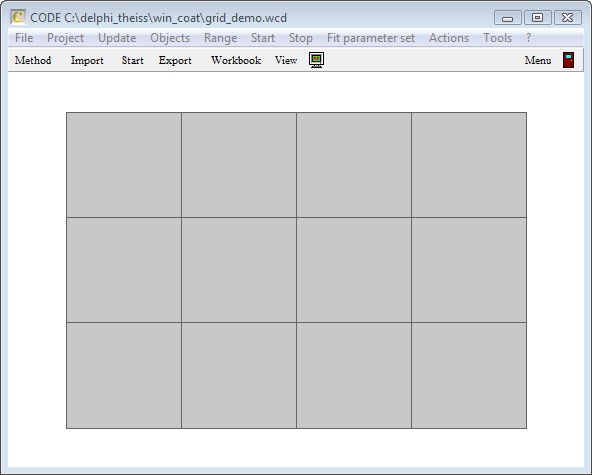Viewport: 592px width, 475px height.
Task: Open the Range menu
Action: pyautogui.click(x=220, y=38)
